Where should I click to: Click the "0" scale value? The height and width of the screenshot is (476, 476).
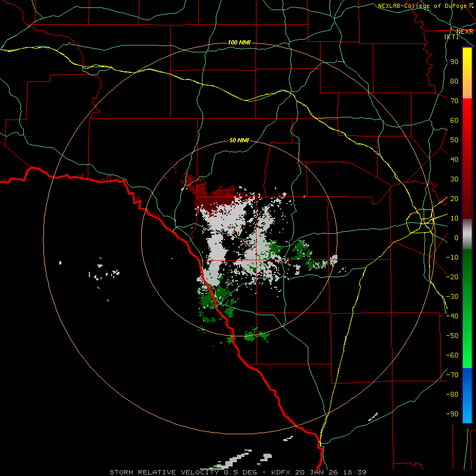click(x=456, y=238)
